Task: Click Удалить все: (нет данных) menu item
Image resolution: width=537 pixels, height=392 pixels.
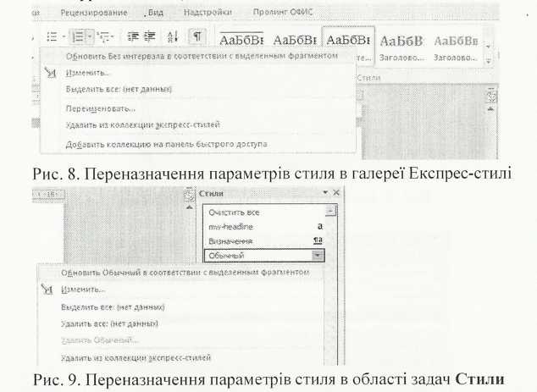Action: (x=109, y=323)
